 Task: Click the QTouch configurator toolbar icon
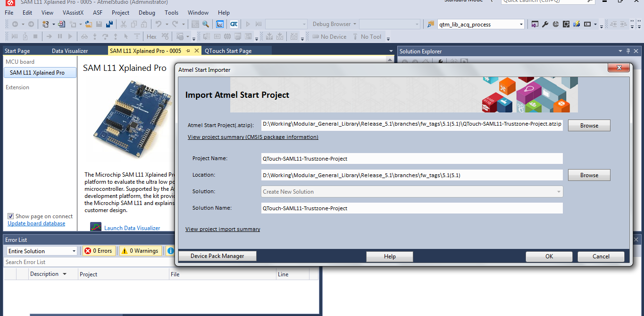234,24
